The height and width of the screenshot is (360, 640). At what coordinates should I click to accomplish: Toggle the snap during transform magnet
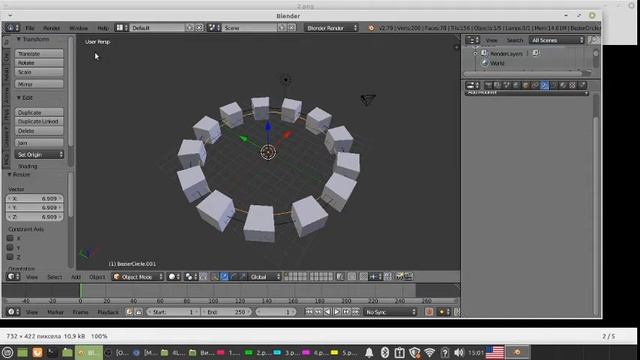363,277
